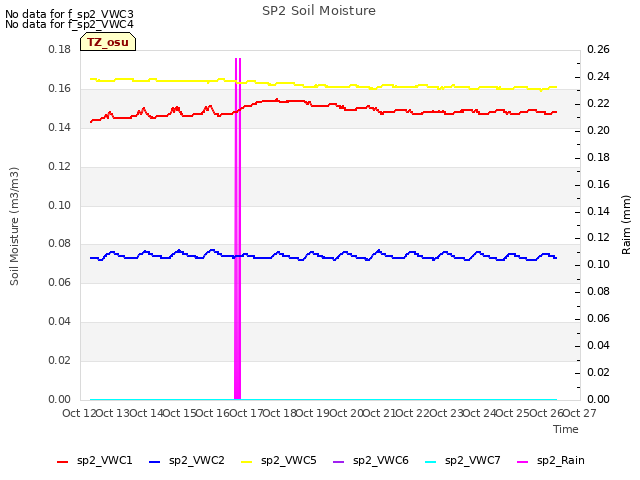640x480 pixels.
Task: Click the magenta rain spike bar
Action: click(x=238, y=229)
